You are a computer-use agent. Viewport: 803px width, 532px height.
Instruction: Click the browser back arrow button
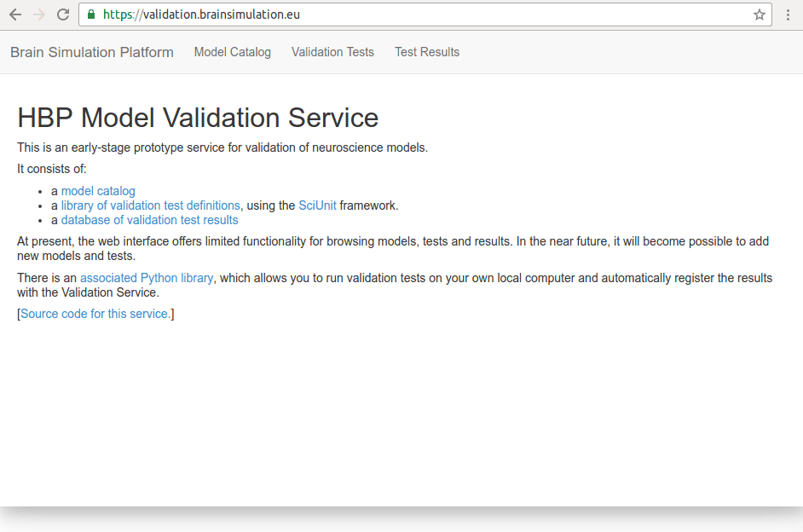[15, 14]
